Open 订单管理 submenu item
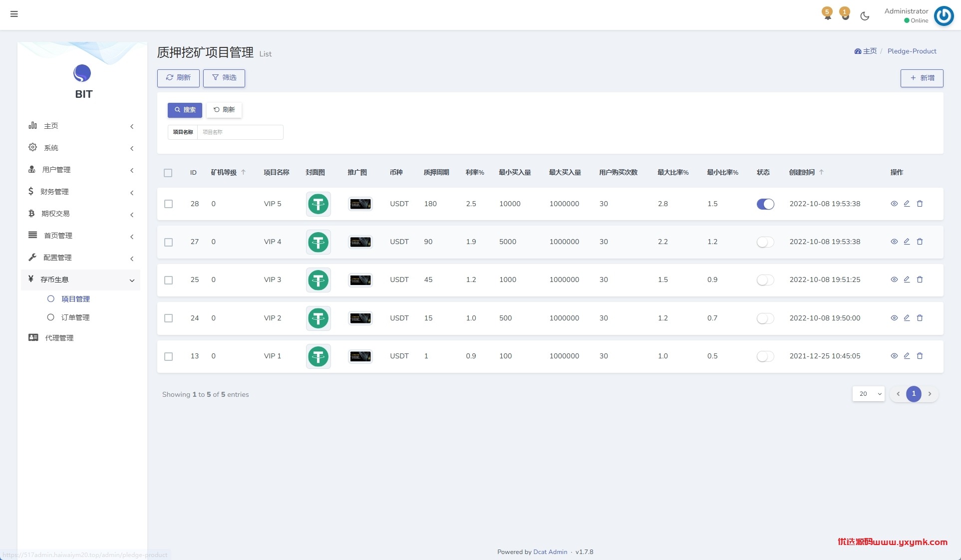 point(75,317)
